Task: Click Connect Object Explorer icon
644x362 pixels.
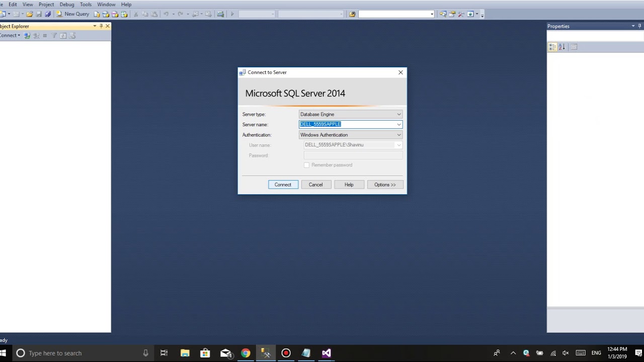Action: tap(27, 36)
